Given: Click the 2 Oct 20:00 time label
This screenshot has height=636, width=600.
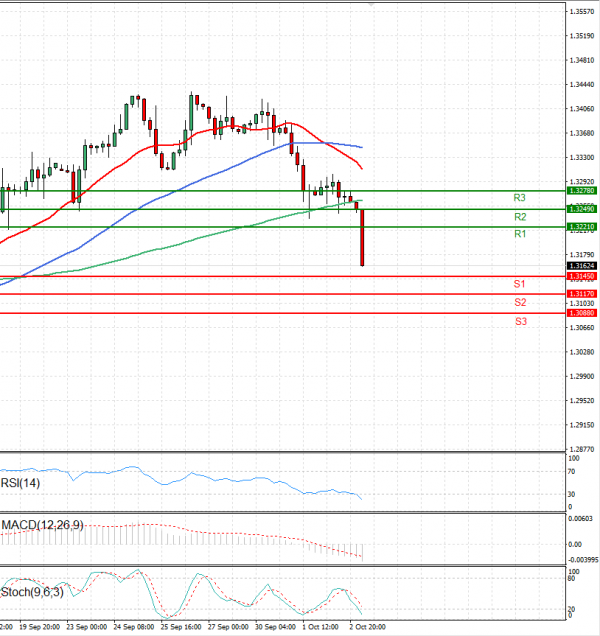Looking at the screenshot, I should pos(368,627).
